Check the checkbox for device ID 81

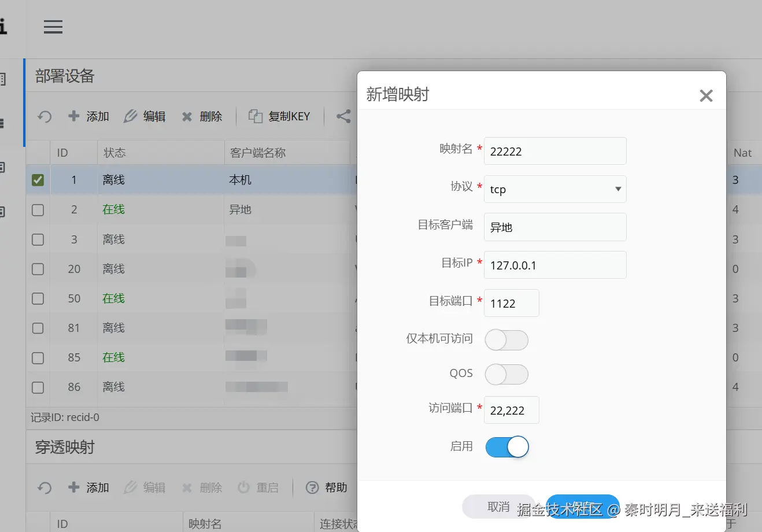[x=38, y=328]
